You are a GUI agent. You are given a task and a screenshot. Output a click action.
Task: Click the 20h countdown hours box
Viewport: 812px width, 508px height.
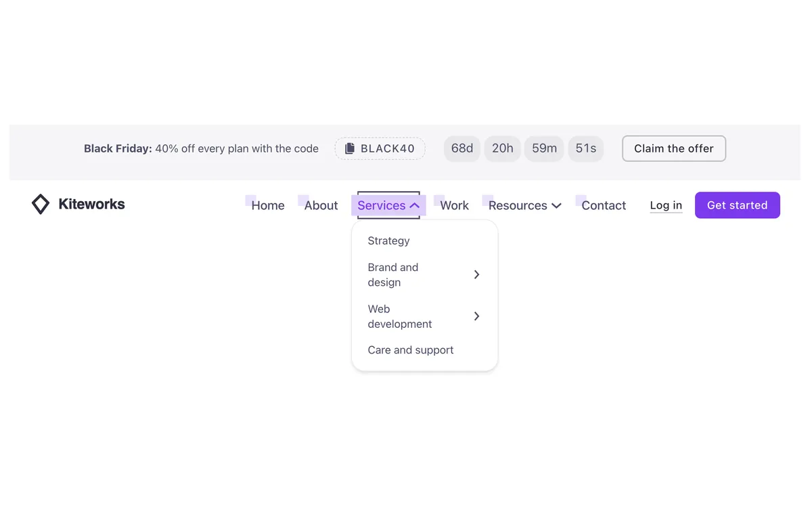(503, 148)
